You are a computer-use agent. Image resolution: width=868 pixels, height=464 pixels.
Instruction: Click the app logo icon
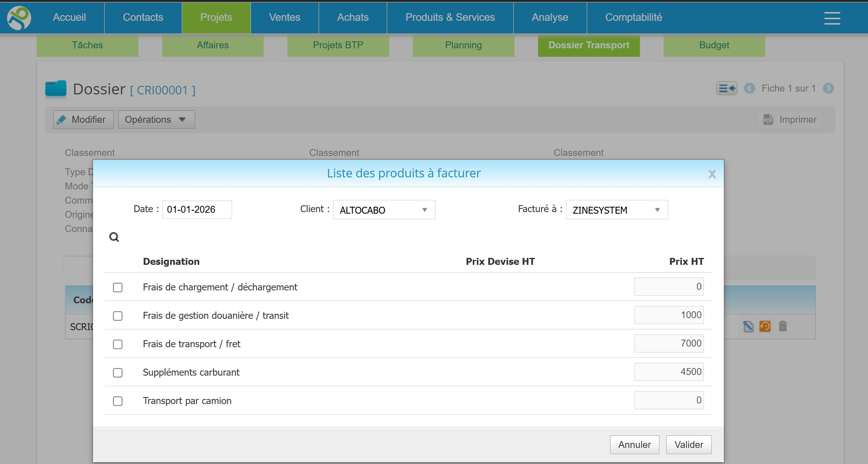(19, 18)
